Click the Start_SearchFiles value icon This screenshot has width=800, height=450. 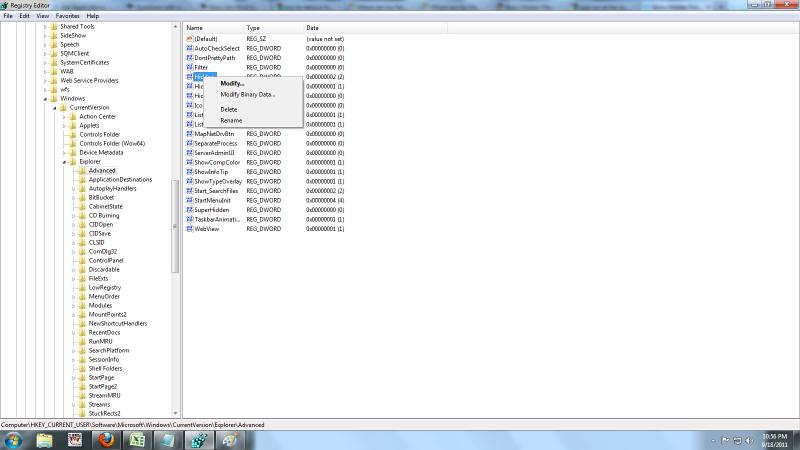[189, 190]
